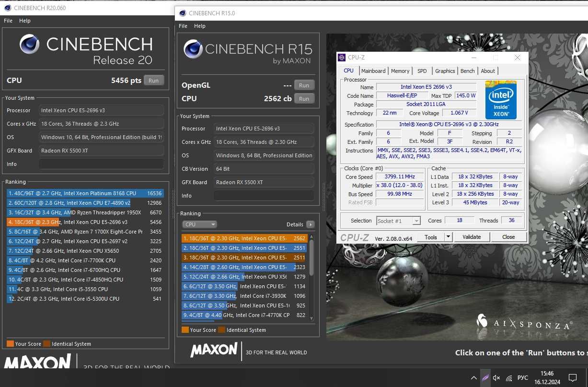Click the Cinebench R15 title bar icon
The height and width of the screenshot is (387, 588).
pyautogui.click(x=183, y=13)
